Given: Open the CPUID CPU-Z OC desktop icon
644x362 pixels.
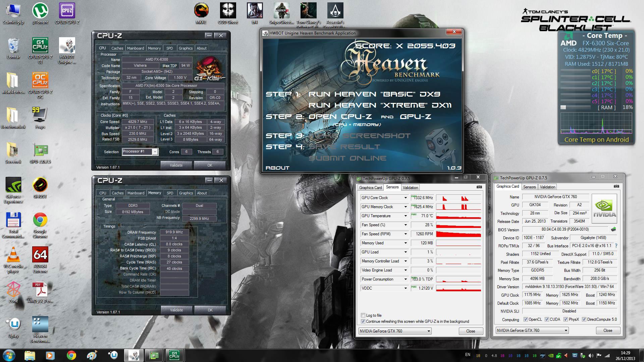Looking at the screenshot, I should click(40, 85).
